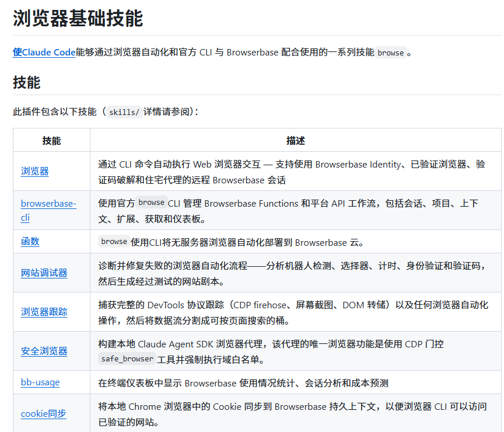Image resolution: width=504 pixels, height=432 pixels.
Task: Open the 使Claude Code link
Action: (x=44, y=52)
